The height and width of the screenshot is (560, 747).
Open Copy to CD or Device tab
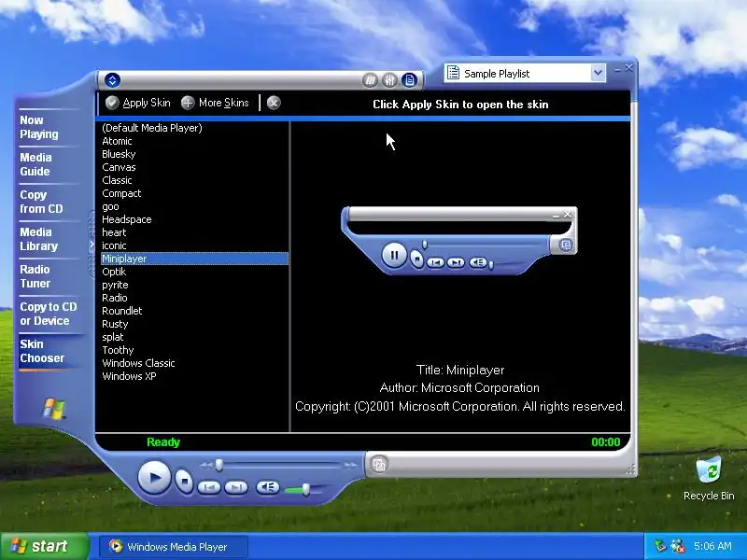click(x=49, y=314)
